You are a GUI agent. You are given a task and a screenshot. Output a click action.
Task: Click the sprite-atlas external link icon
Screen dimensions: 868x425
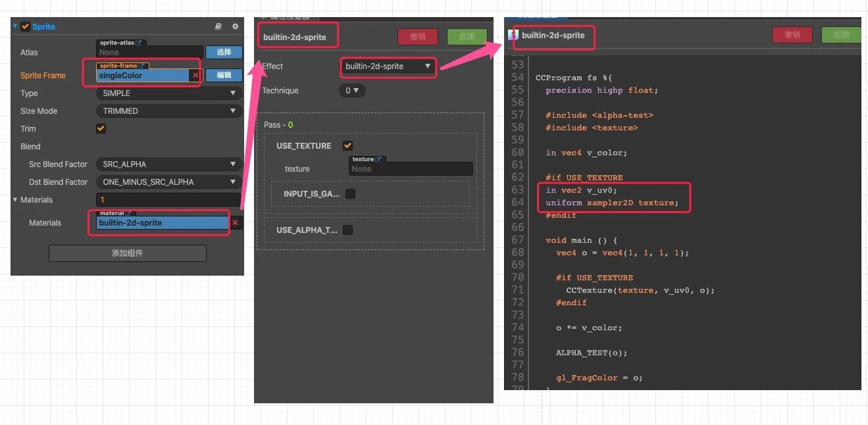pos(139,43)
